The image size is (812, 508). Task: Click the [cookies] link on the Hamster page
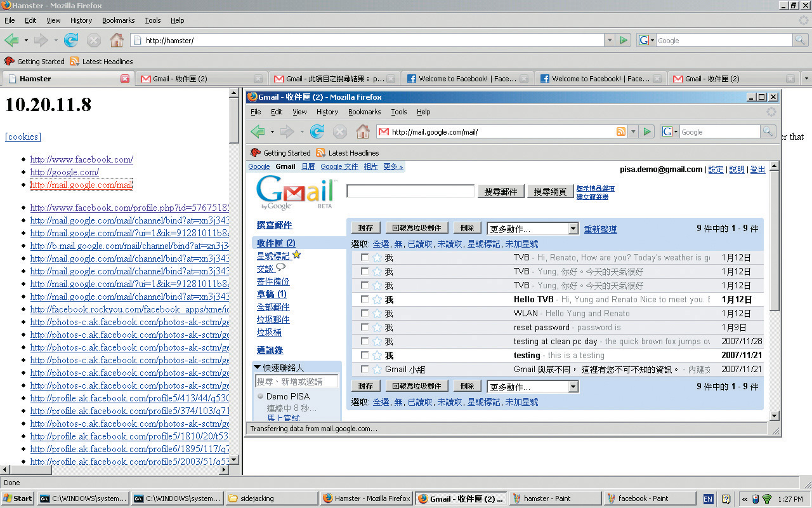tap(23, 137)
